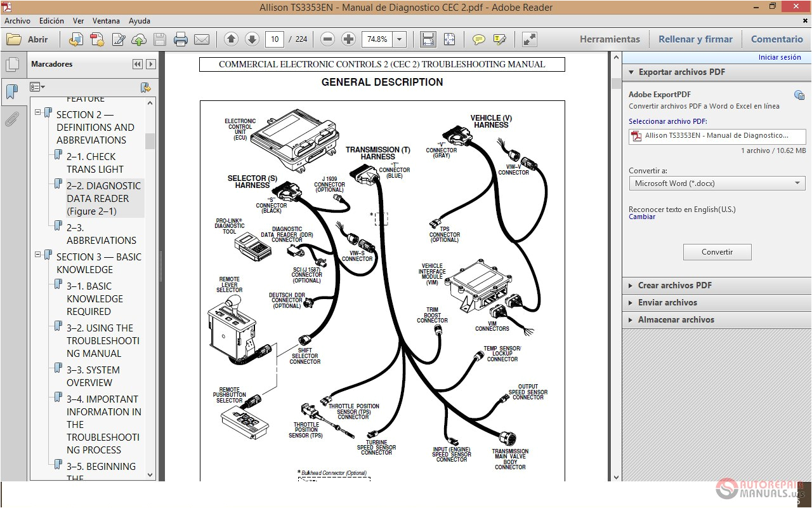Click the Bookmarks panel icon in sidebar
812x508 pixels.
(x=13, y=91)
